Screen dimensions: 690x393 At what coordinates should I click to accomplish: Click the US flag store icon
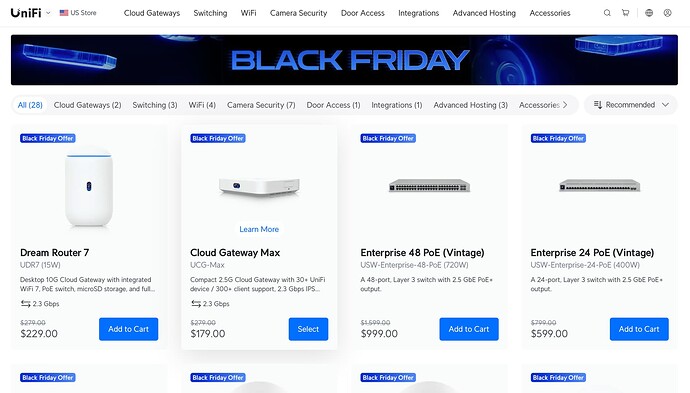pos(64,13)
